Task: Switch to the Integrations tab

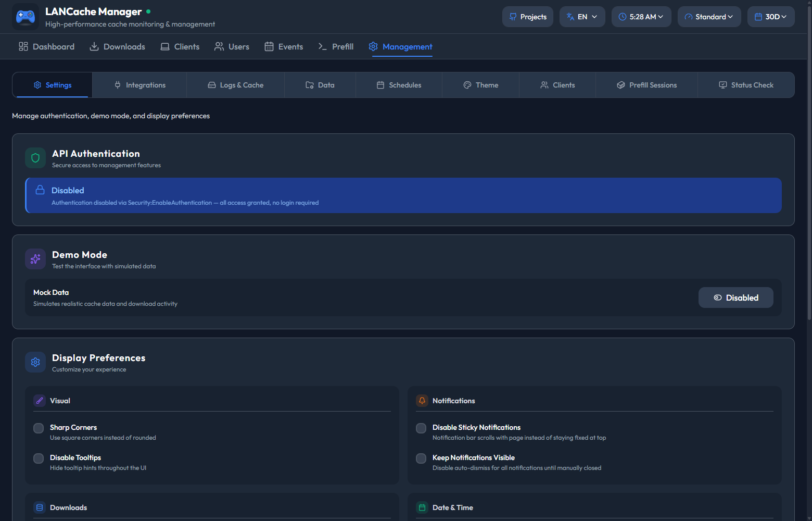Action: (x=139, y=85)
